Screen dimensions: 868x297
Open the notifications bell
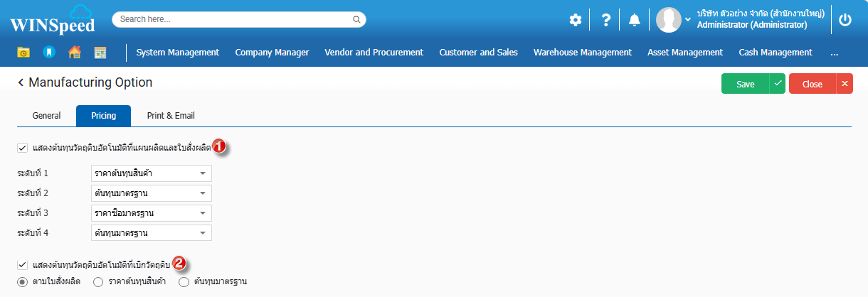click(x=634, y=21)
